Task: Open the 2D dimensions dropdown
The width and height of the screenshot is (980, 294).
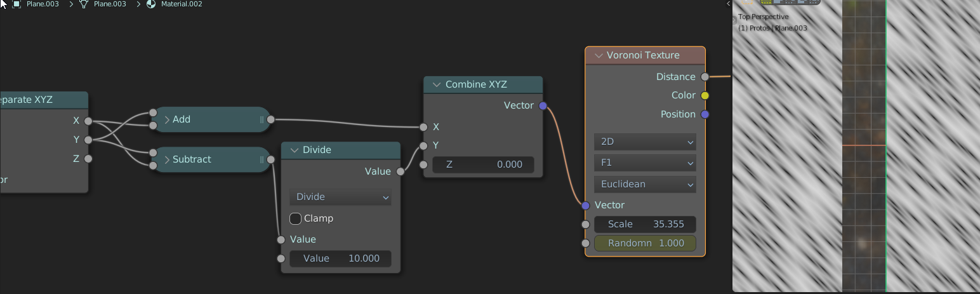Action: tap(645, 142)
